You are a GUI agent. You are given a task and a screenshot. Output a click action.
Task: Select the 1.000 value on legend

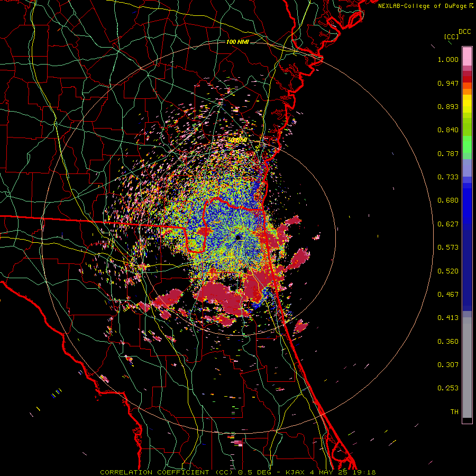(448, 59)
